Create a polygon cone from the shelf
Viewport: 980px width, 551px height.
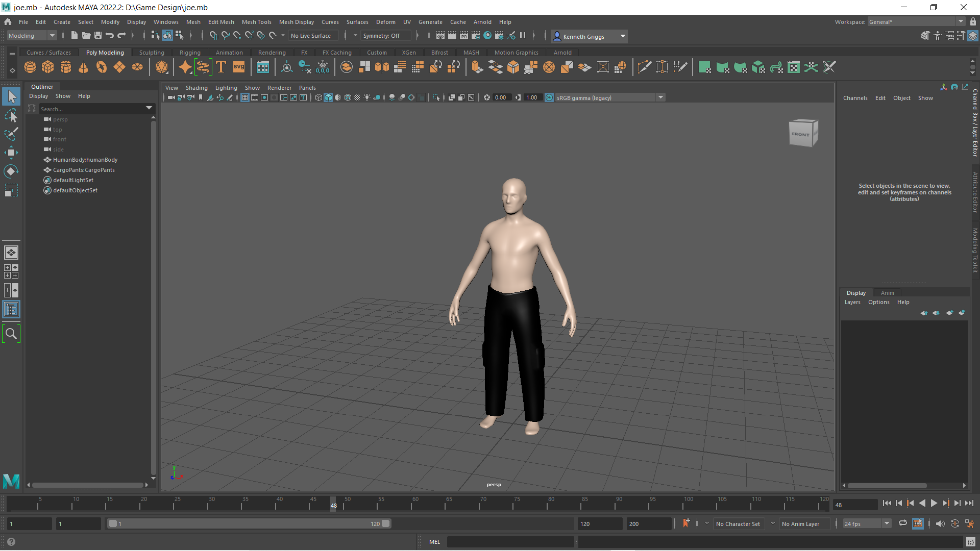tap(84, 67)
